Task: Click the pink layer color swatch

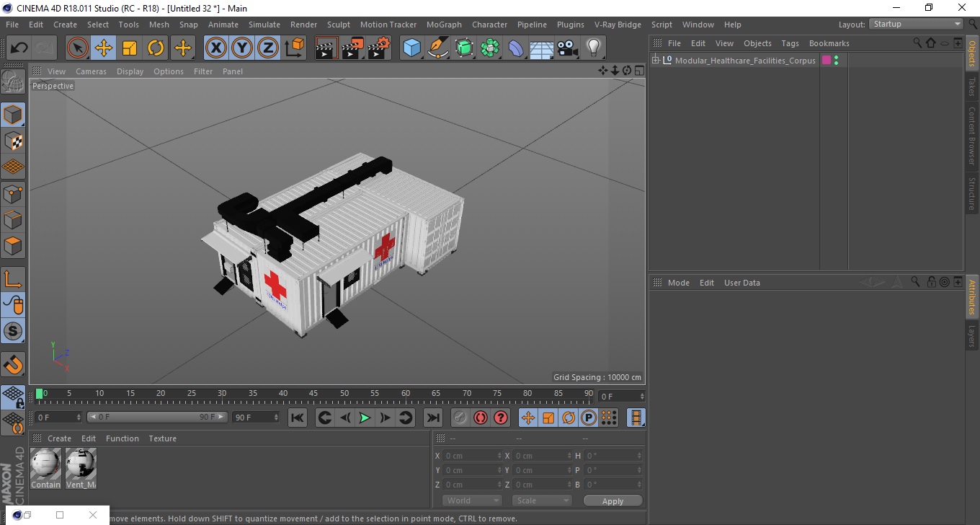Action: pyautogui.click(x=827, y=61)
